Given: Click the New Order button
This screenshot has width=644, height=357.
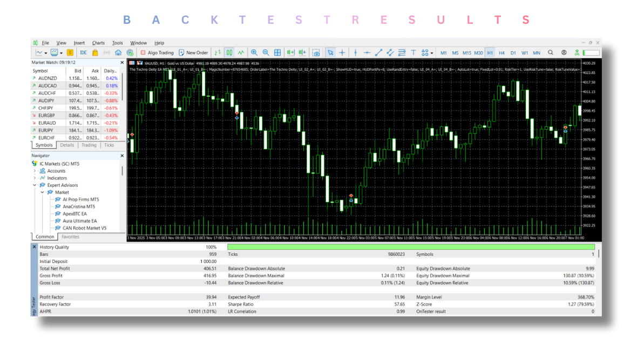Looking at the screenshot, I should 193,52.
